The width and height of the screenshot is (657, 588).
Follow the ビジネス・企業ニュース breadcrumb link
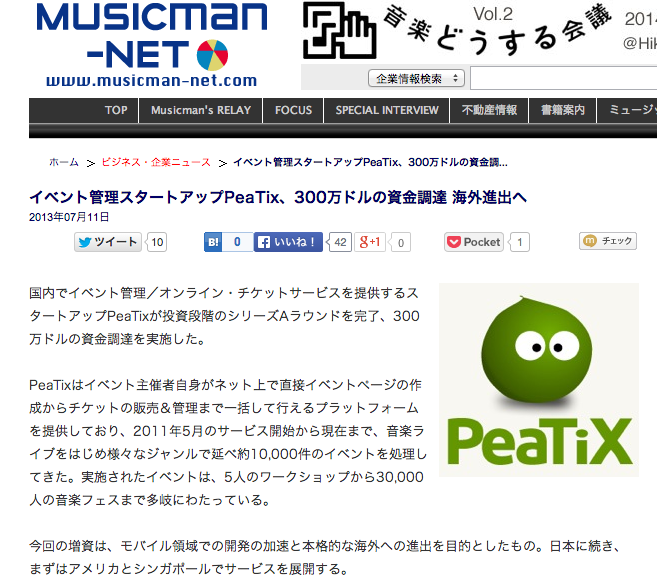[x=156, y=162]
